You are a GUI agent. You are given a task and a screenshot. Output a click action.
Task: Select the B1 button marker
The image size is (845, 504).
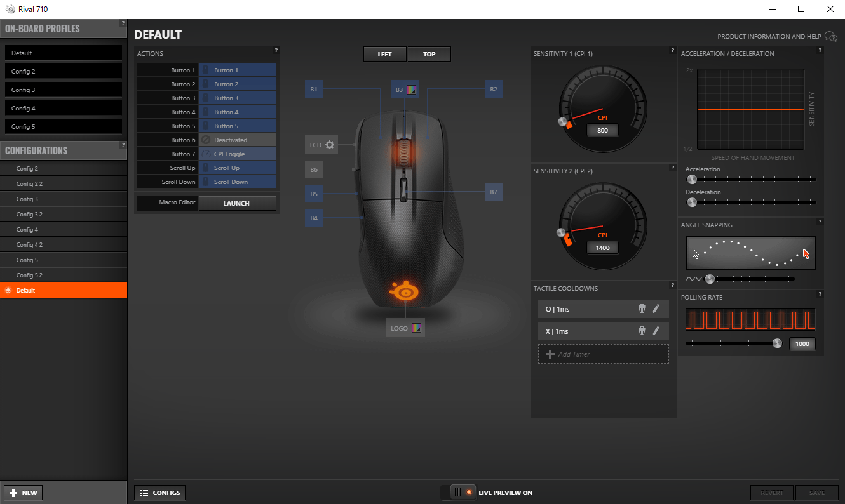click(314, 90)
